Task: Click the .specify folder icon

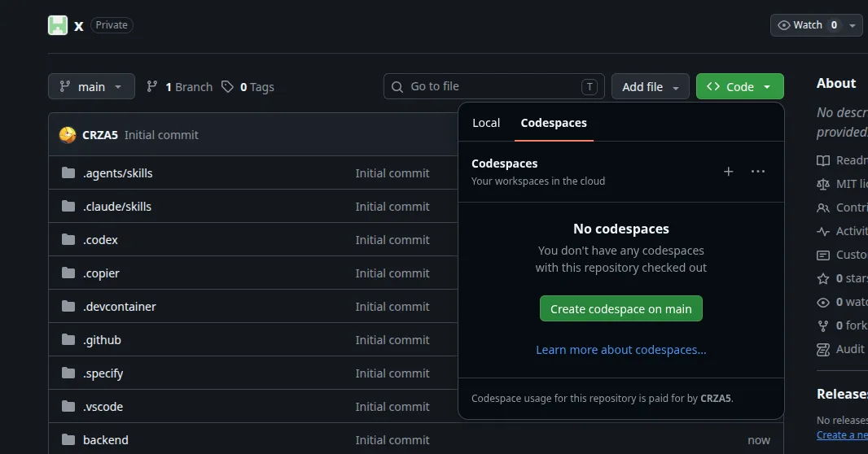Action: coord(68,373)
